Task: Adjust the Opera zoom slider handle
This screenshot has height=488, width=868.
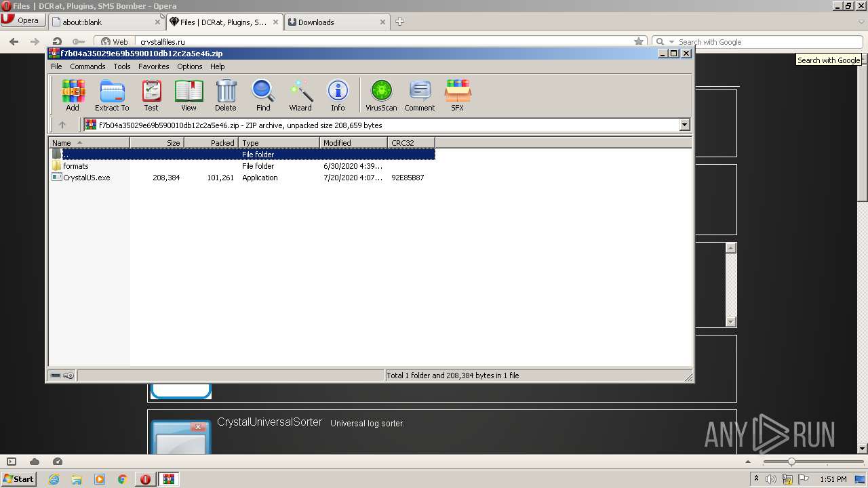Action: click(x=791, y=462)
